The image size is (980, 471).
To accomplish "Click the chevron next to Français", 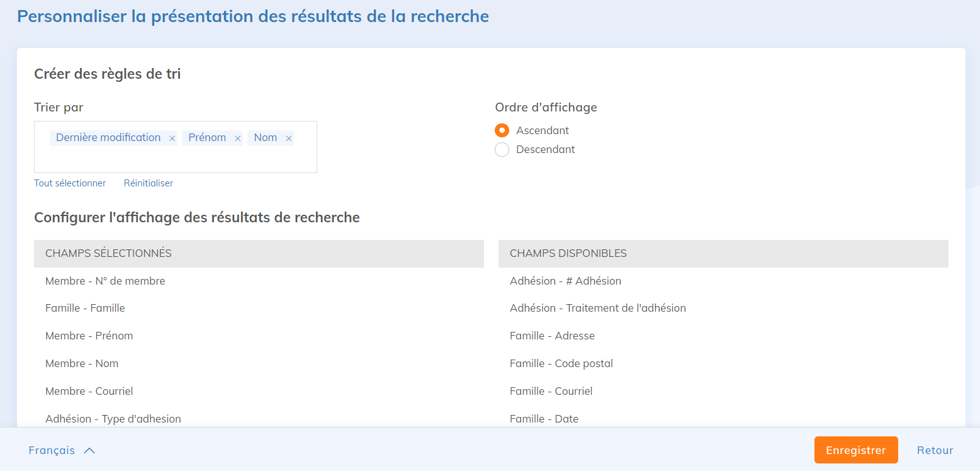I will (x=89, y=450).
